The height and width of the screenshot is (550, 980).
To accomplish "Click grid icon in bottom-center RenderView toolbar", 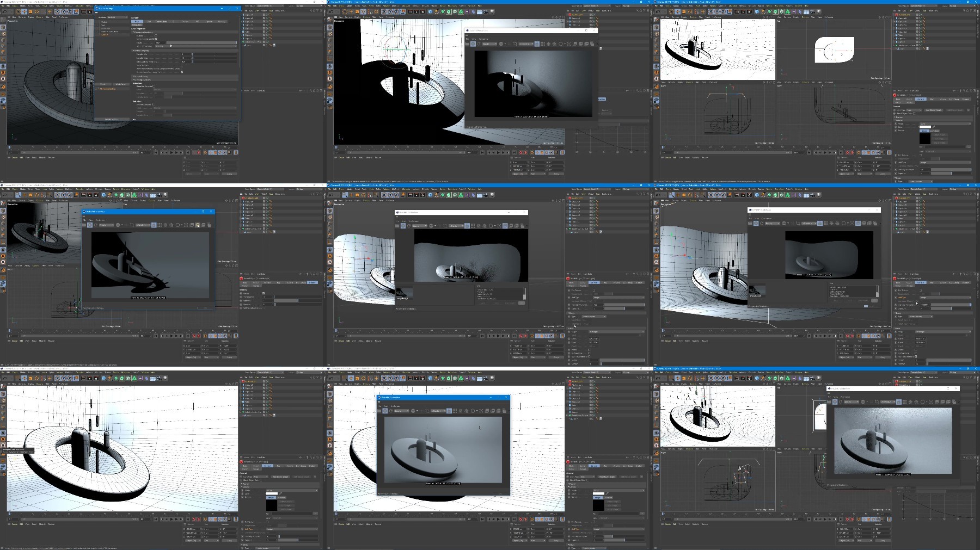I will click(x=455, y=411).
